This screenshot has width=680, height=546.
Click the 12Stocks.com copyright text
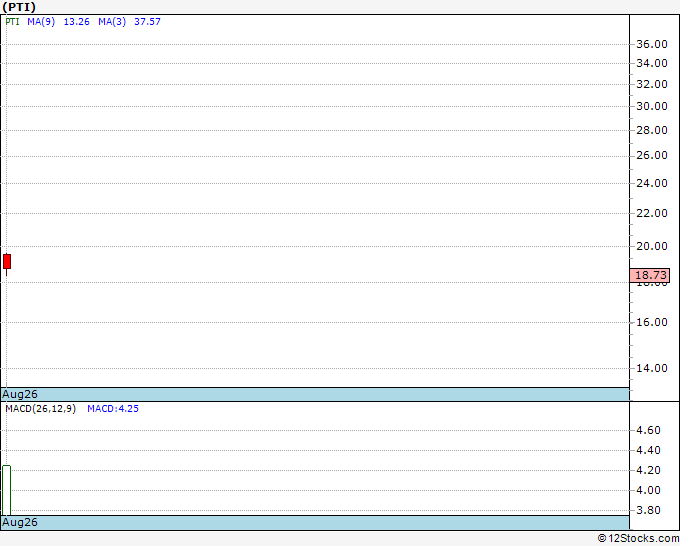(638, 538)
